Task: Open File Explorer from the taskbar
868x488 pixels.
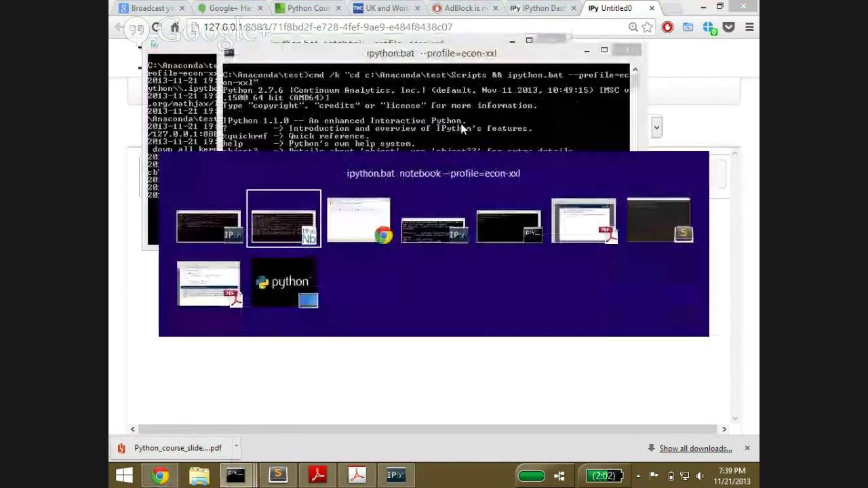Action: pyautogui.click(x=199, y=475)
